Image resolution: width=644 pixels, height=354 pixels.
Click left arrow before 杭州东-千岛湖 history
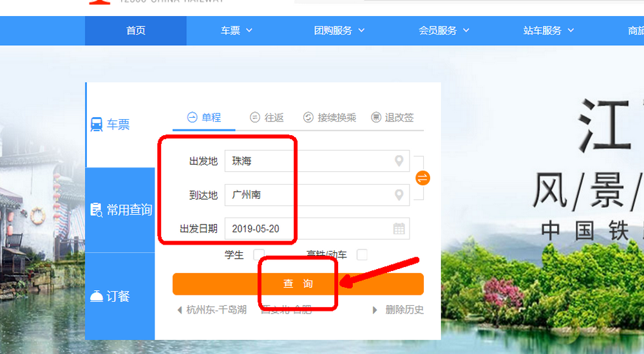[x=180, y=310]
